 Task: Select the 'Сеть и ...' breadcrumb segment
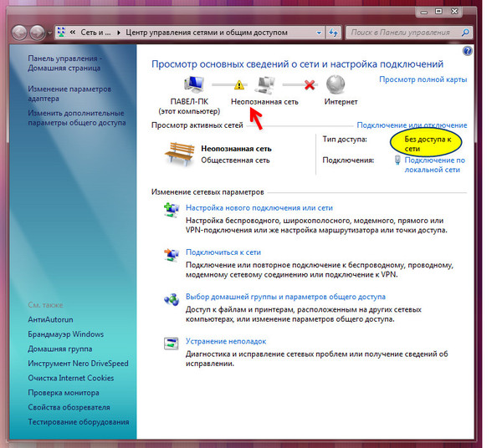[x=95, y=33]
